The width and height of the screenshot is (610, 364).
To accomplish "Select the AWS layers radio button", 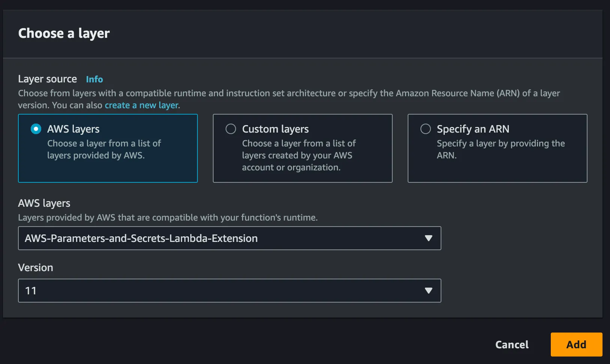I will click(36, 129).
